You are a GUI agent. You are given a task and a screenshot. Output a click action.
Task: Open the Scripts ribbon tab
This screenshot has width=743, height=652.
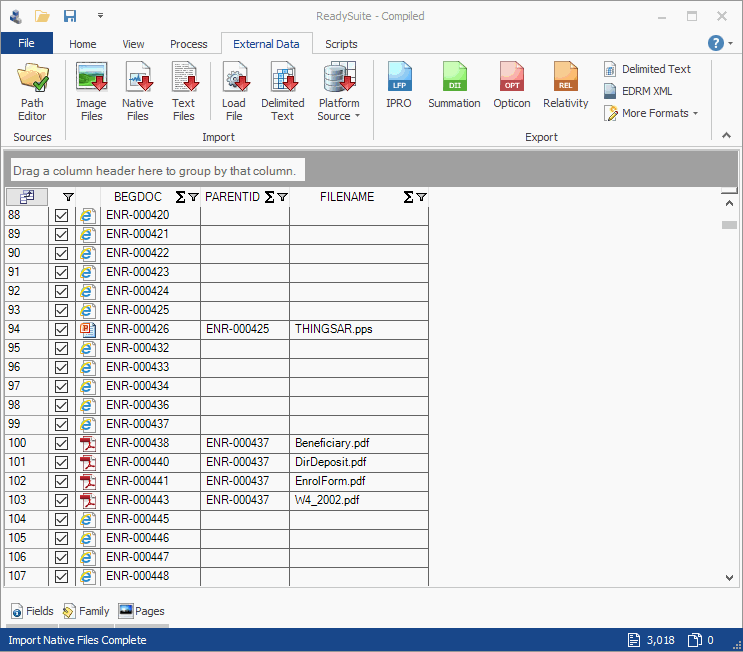tap(341, 44)
